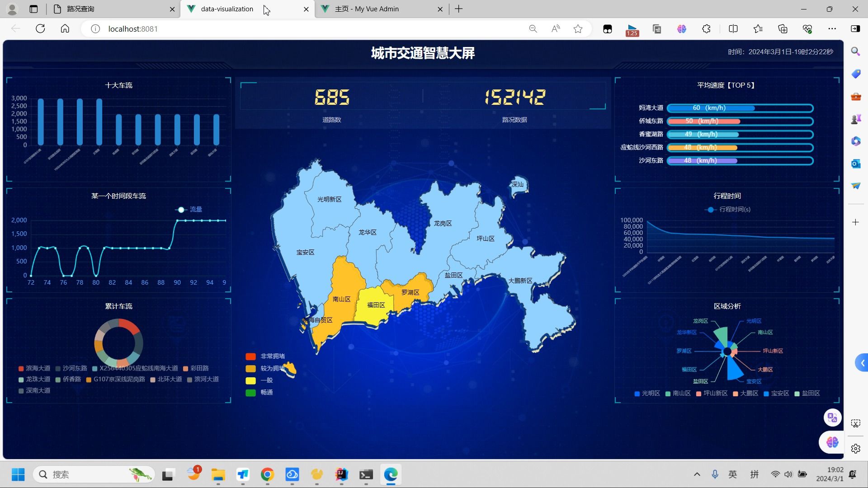Open Browser essentials via the heart-pulse icon

[x=807, y=28]
